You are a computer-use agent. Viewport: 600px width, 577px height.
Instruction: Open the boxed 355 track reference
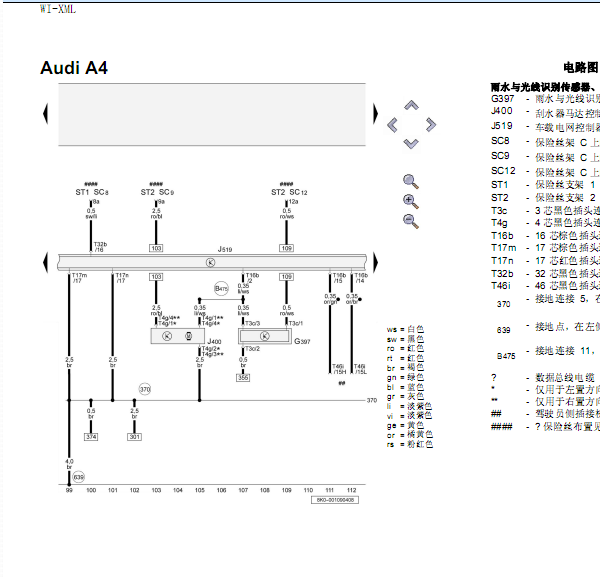click(243, 378)
